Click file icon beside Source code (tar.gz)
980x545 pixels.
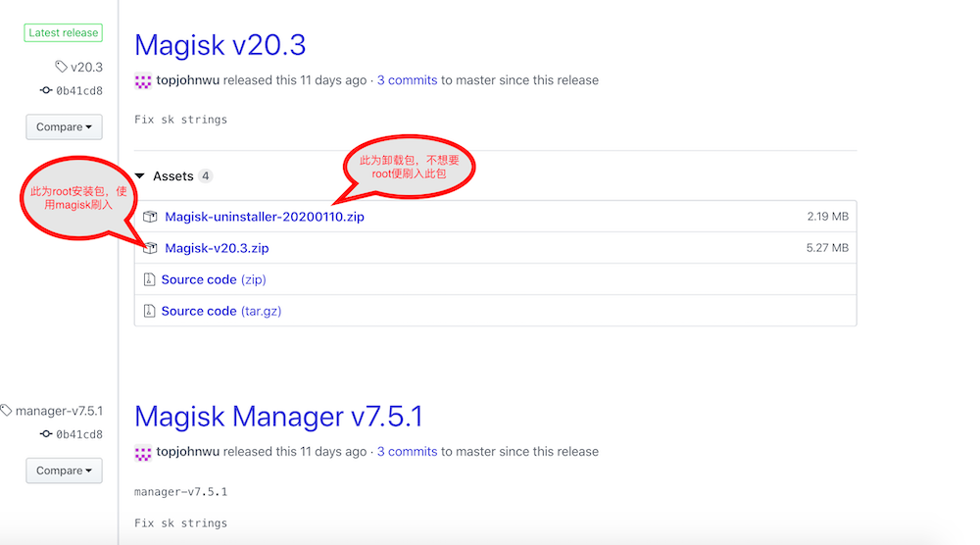pos(149,311)
